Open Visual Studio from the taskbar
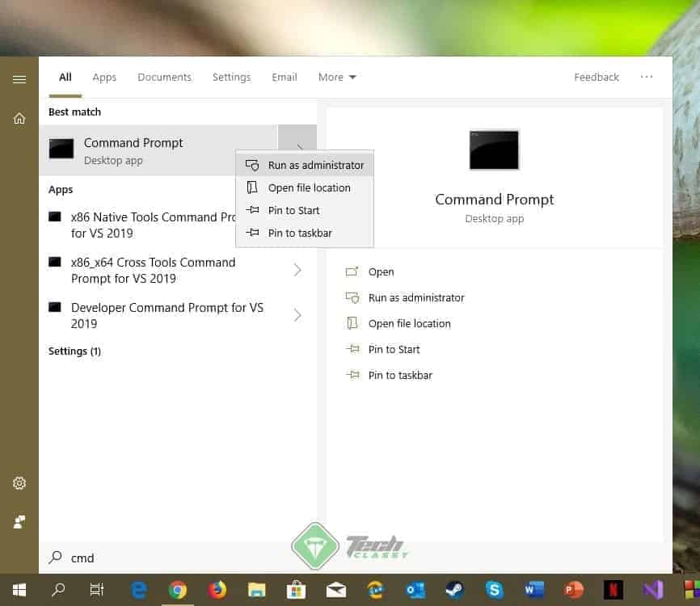Image resolution: width=700 pixels, height=606 pixels. [x=653, y=590]
